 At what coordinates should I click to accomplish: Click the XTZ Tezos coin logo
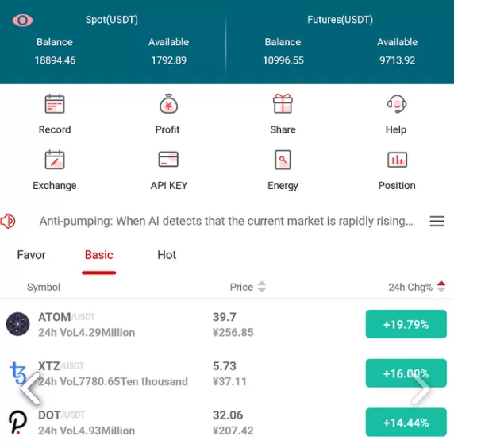pyautogui.click(x=17, y=373)
